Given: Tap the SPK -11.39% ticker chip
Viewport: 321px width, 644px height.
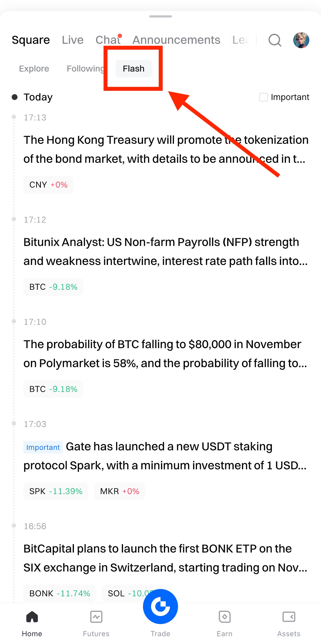Looking at the screenshot, I should click(56, 491).
